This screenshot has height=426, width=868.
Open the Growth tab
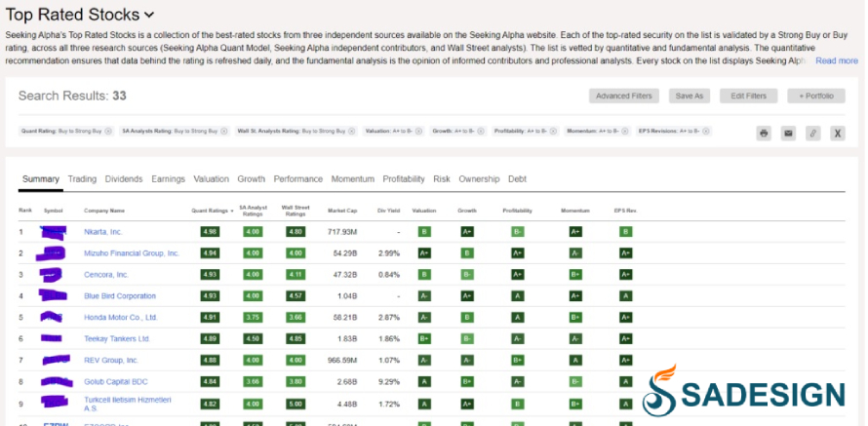tap(251, 179)
